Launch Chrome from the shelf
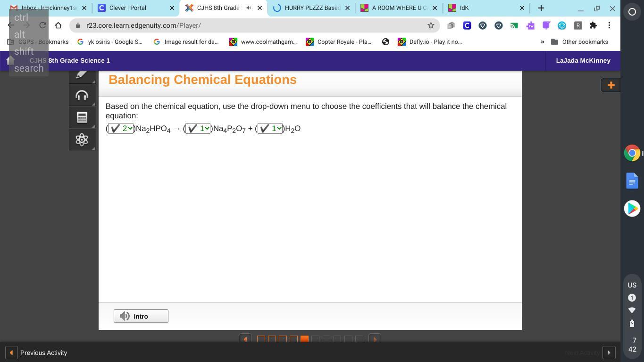 (632, 153)
